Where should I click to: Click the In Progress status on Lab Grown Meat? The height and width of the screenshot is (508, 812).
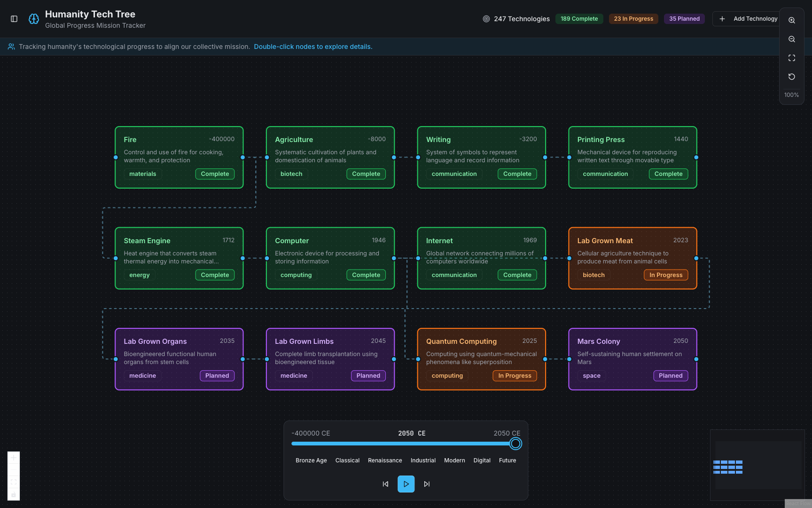(666, 275)
